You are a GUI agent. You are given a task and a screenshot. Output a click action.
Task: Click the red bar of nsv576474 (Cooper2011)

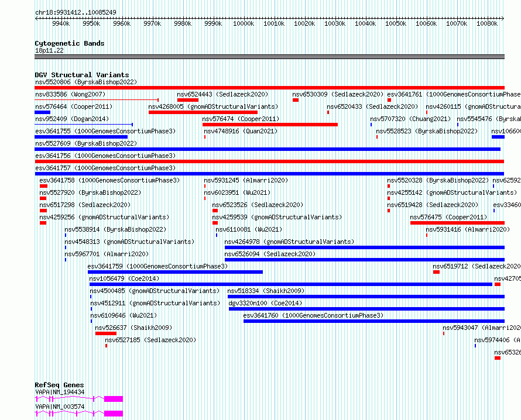coord(270,125)
